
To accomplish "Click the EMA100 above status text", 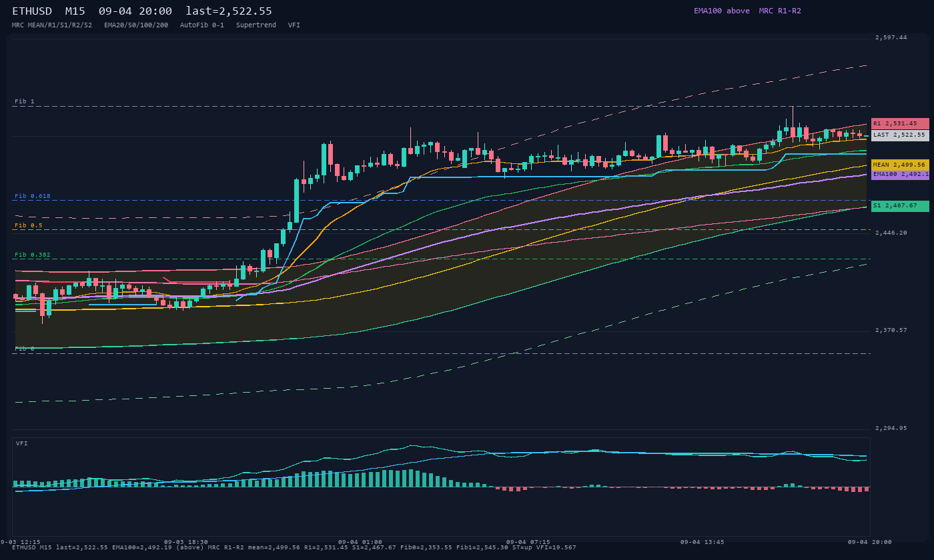I will tap(722, 11).
